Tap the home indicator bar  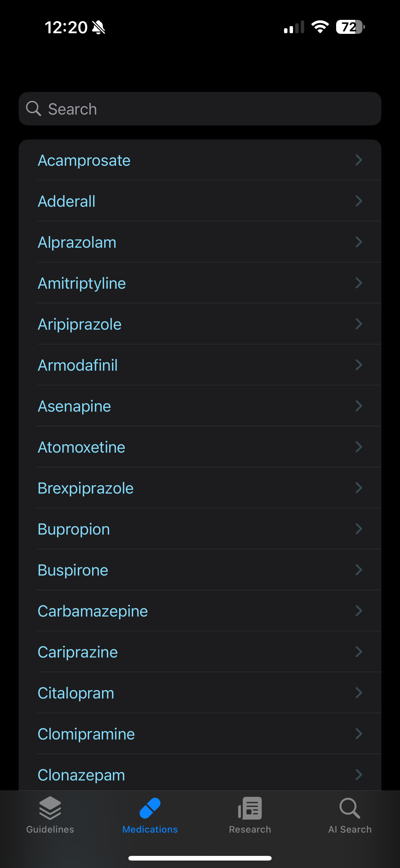click(x=200, y=858)
